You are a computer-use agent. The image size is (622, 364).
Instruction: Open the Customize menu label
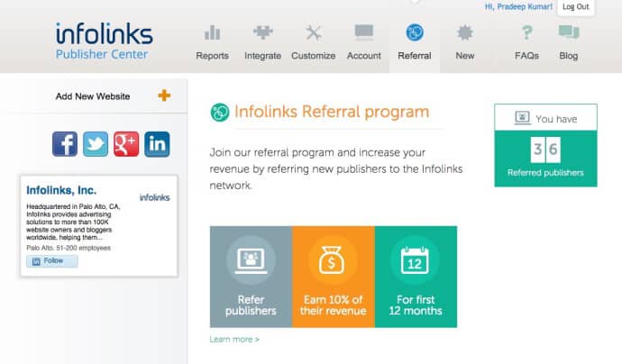coord(314,56)
